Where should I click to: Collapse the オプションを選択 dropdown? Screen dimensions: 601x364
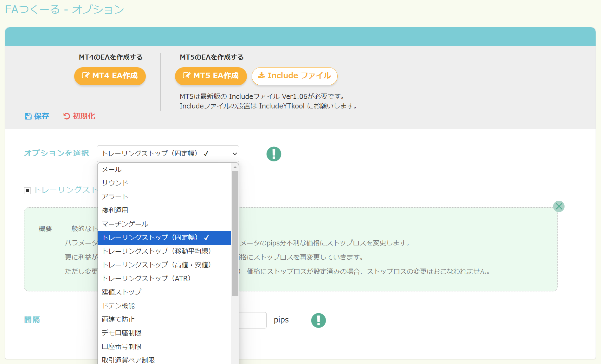point(168,154)
